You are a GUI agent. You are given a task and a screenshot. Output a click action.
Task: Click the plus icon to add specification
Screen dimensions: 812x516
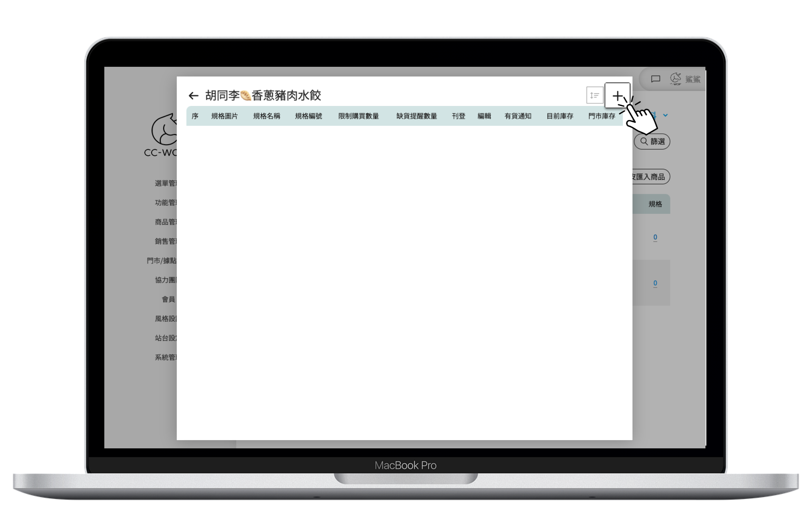pos(617,96)
